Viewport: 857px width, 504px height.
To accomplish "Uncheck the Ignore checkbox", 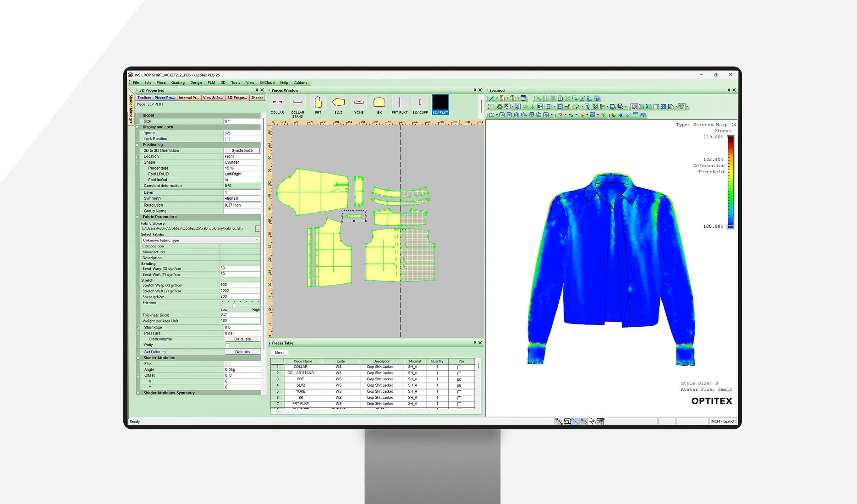I will tap(227, 133).
